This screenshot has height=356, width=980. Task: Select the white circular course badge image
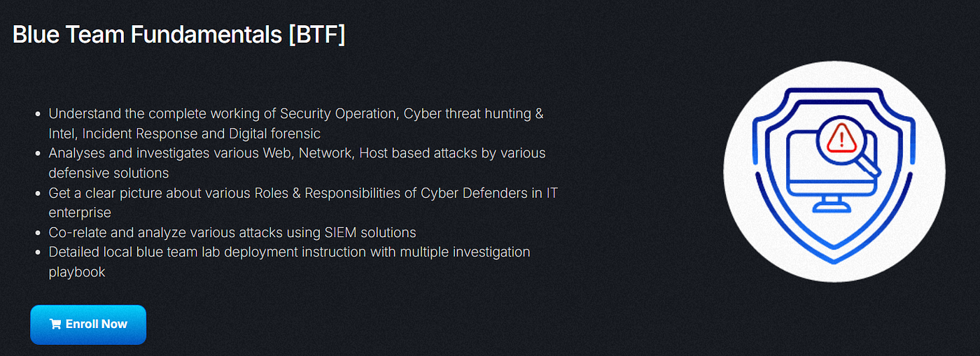click(x=834, y=172)
